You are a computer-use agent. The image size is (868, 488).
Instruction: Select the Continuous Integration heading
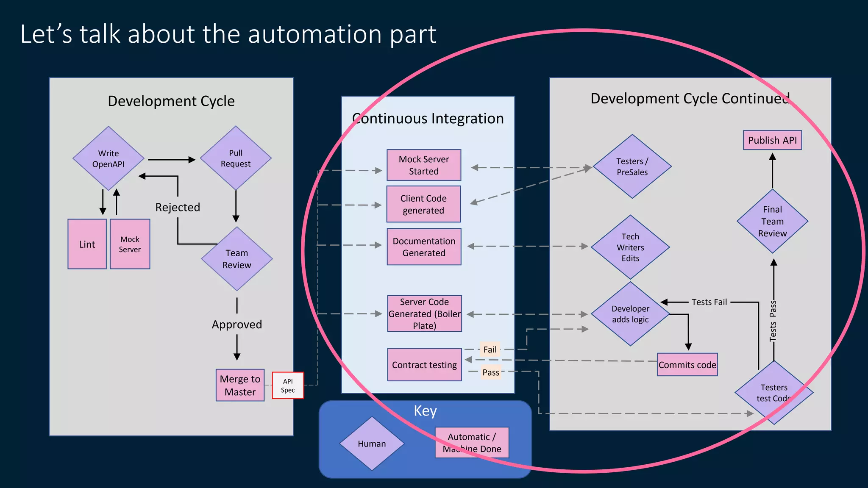click(428, 119)
